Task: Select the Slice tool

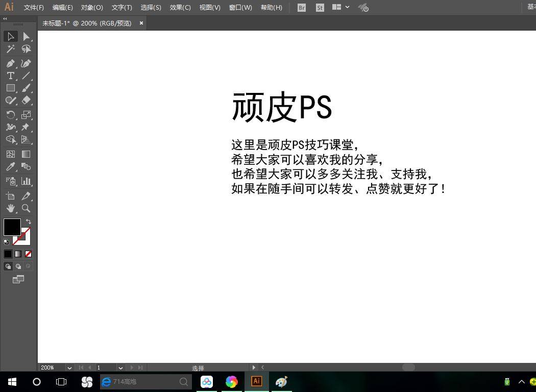Action: tap(26, 196)
